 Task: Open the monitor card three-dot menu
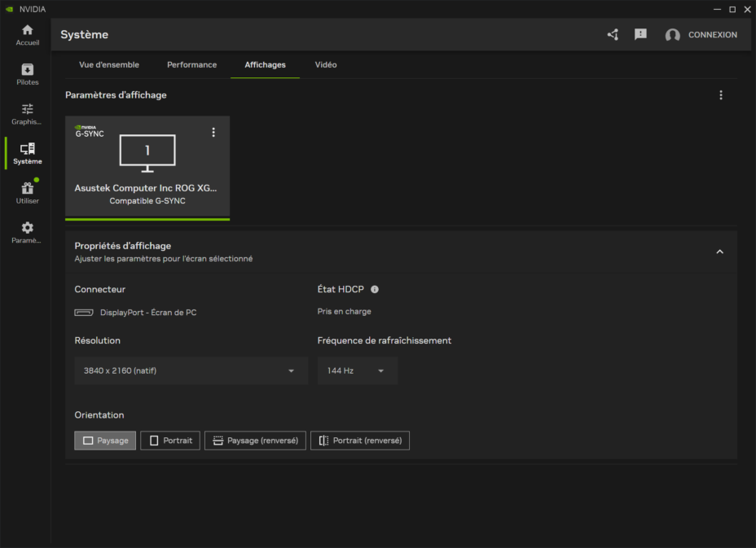point(213,132)
